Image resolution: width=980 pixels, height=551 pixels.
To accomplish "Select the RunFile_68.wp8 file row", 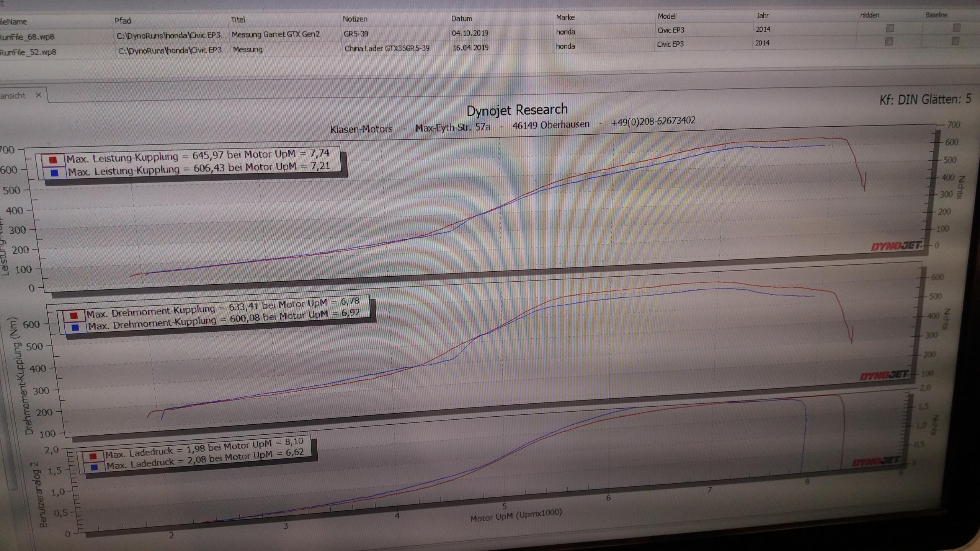I will pyautogui.click(x=490, y=33).
